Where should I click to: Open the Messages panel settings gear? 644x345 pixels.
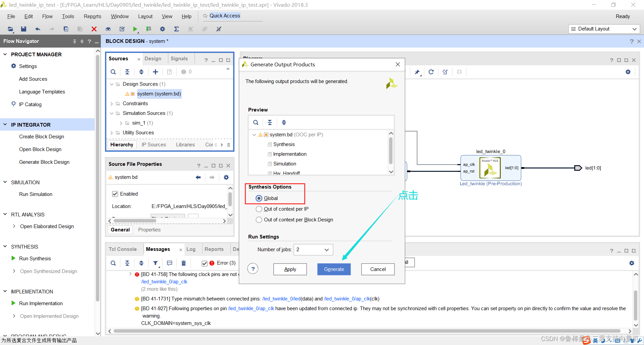coord(632,263)
